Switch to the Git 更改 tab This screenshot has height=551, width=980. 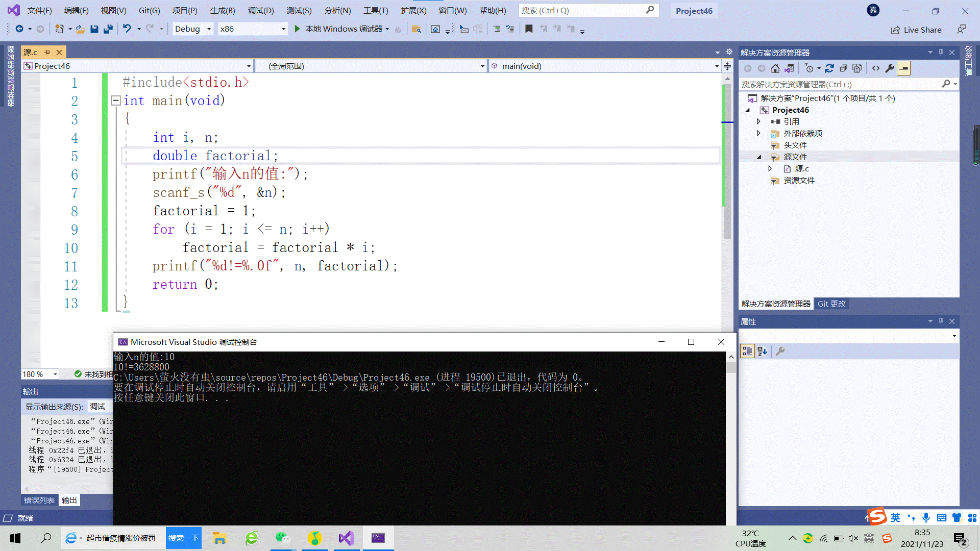coord(831,304)
